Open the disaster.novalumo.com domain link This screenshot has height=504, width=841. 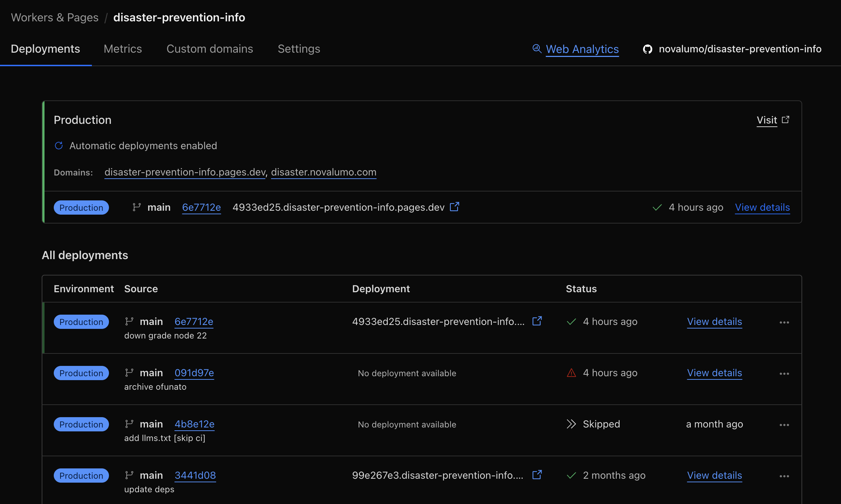point(323,172)
